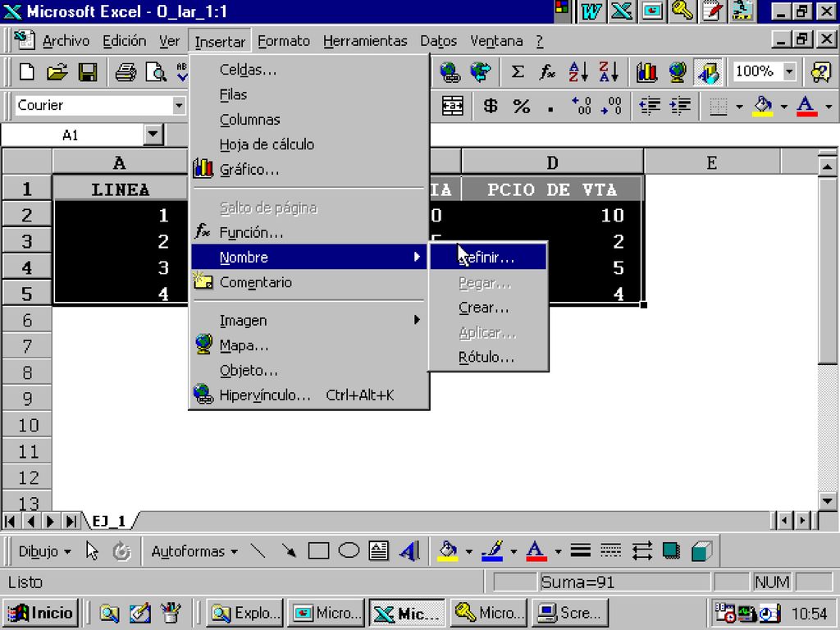Increase decimal places

(581, 106)
